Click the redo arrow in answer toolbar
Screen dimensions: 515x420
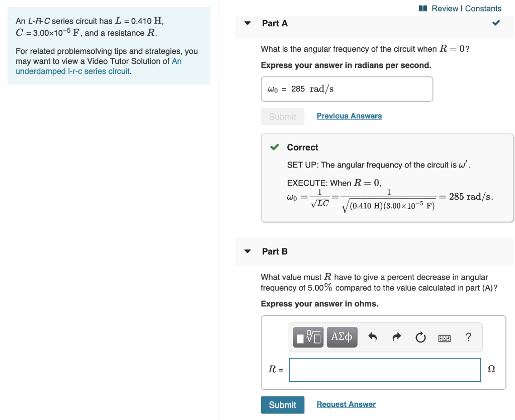point(396,337)
